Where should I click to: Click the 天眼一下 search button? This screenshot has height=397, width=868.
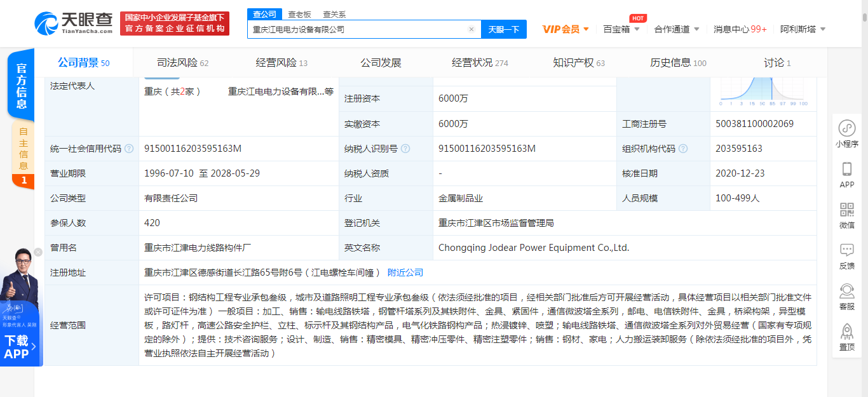click(504, 29)
